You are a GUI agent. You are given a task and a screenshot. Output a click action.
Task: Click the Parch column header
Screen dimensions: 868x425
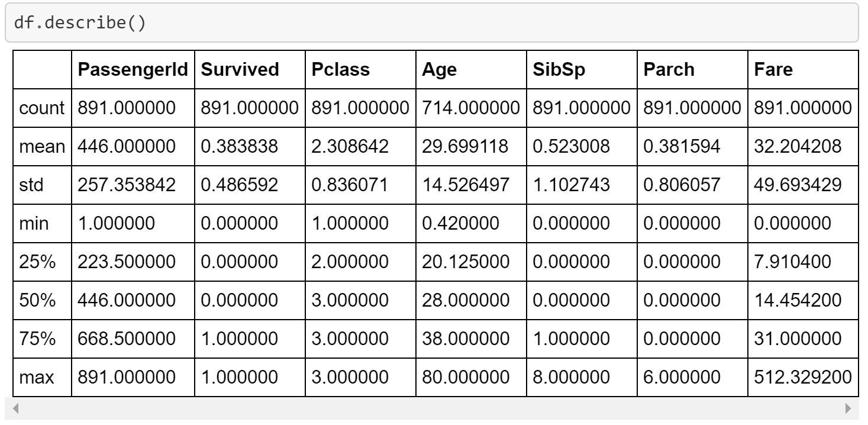[x=669, y=70]
